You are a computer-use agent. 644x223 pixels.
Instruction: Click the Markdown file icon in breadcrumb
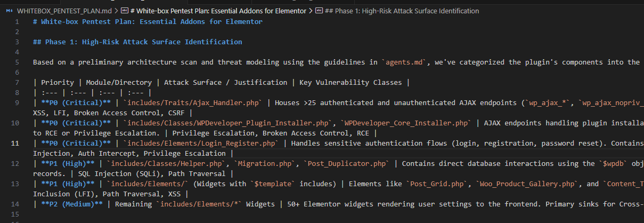click(9, 11)
